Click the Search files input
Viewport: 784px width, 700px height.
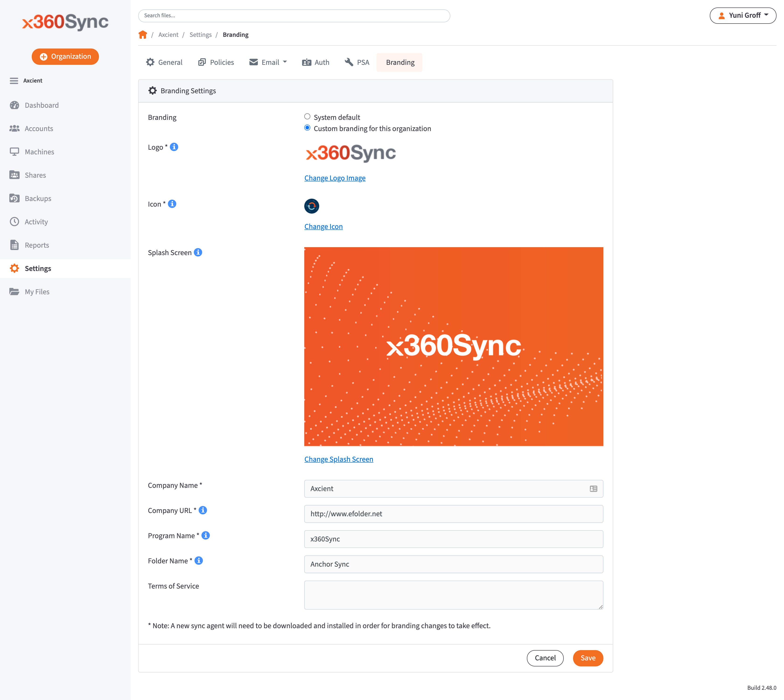click(x=294, y=16)
